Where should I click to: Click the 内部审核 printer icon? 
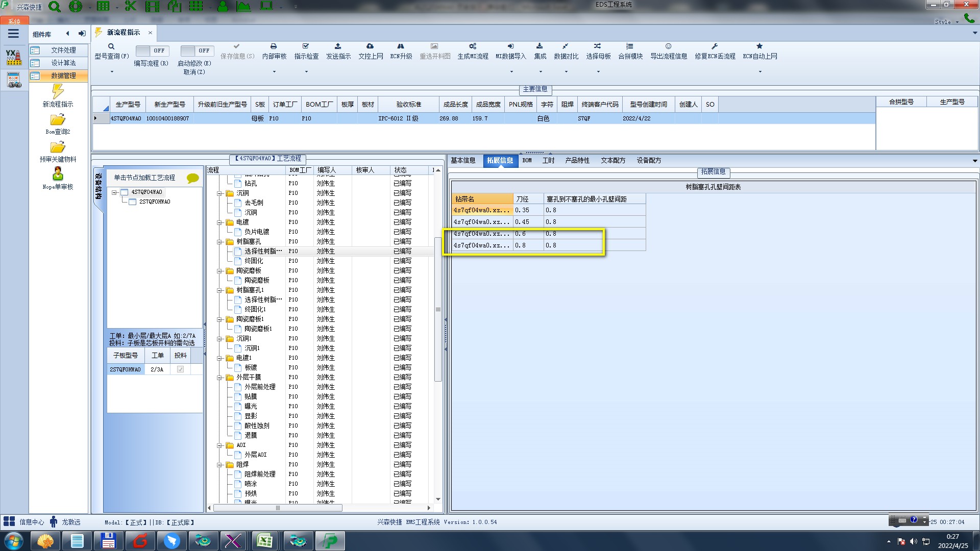(274, 46)
